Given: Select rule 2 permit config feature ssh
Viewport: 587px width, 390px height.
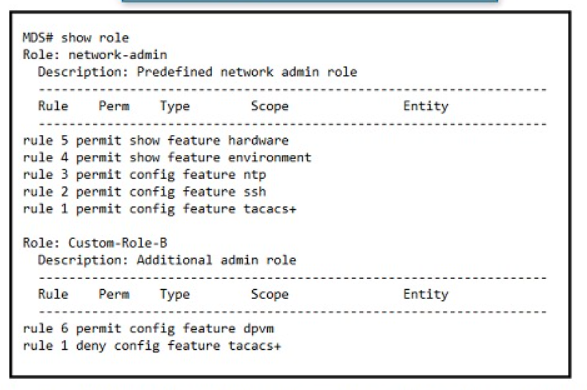Looking at the screenshot, I should [145, 192].
